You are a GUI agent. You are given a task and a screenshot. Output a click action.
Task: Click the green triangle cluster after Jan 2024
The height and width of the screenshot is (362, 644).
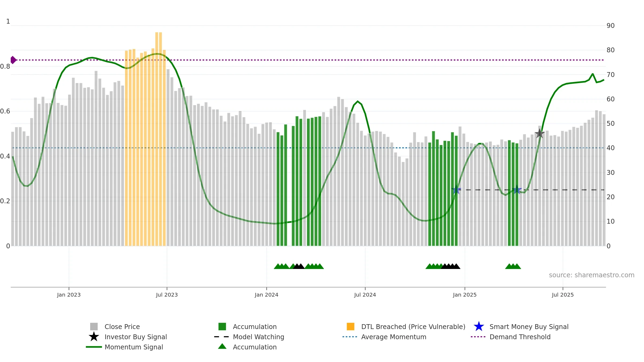pyautogui.click(x=281, y=266)
